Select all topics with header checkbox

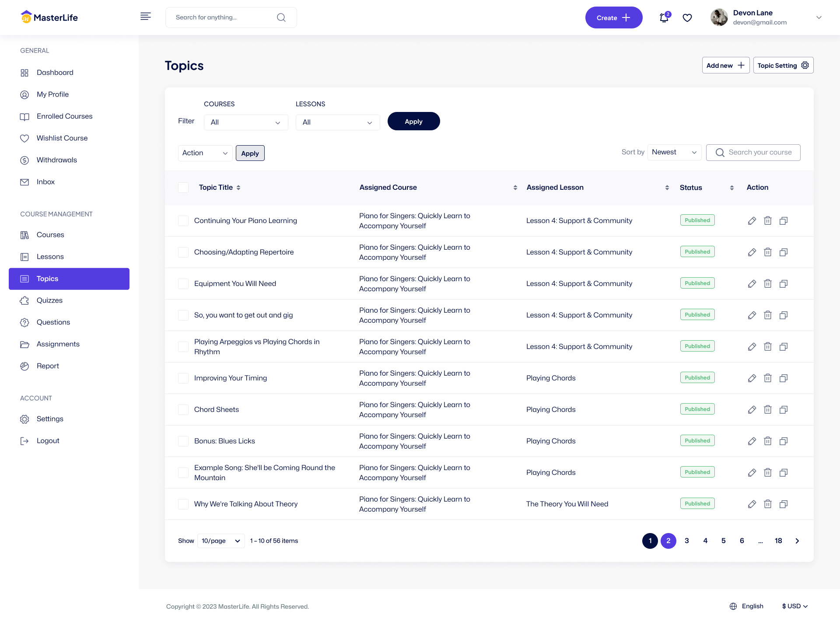tap(183, 188)
